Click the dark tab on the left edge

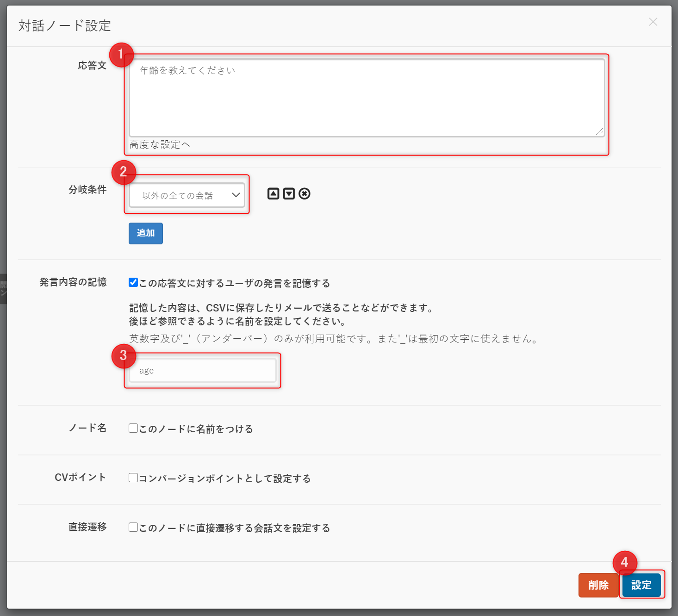pos(3,289)
